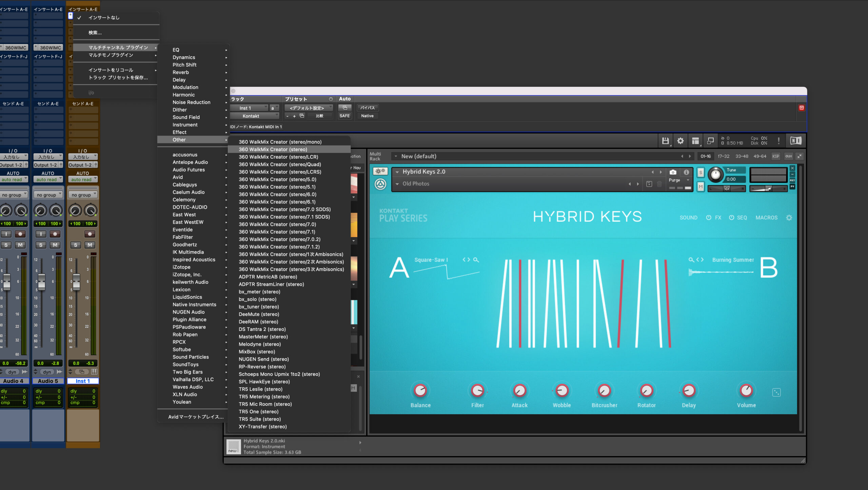Adjust the Bitcrusher macro knob
This screenshot has height=490, width=868.
(604, 391)
